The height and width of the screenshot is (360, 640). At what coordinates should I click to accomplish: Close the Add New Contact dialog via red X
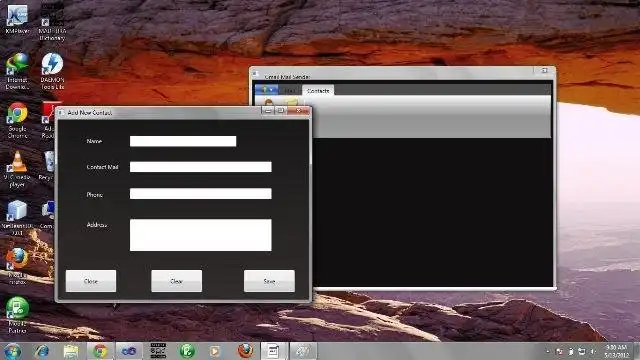click(x=298, y=111)
